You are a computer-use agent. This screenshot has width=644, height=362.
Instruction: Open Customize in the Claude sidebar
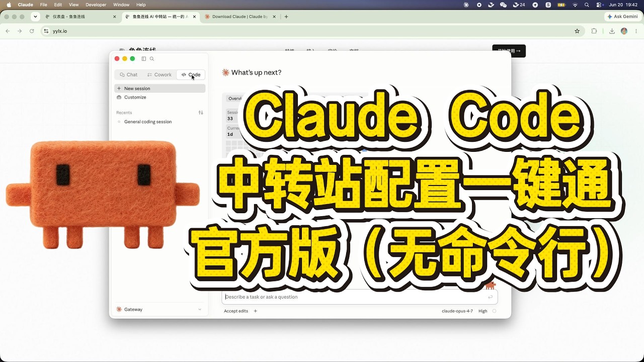pos(160,98)
